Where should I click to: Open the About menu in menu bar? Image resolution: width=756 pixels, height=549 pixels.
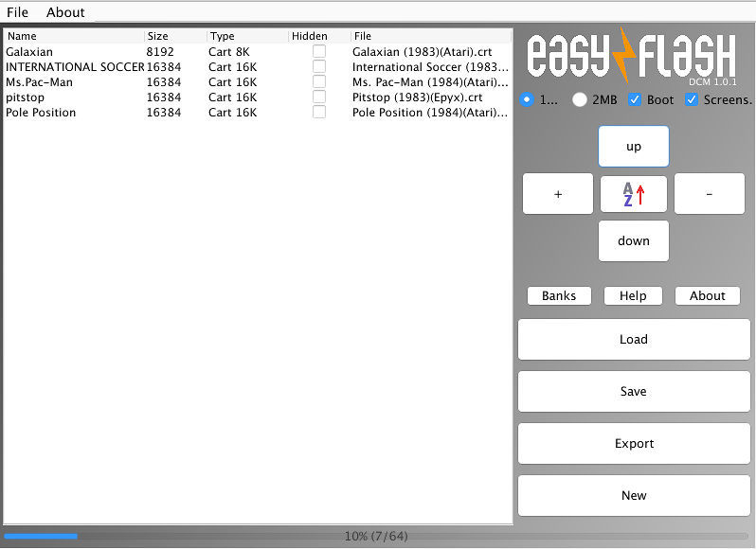pyautogui.click(x=65, y=12)
